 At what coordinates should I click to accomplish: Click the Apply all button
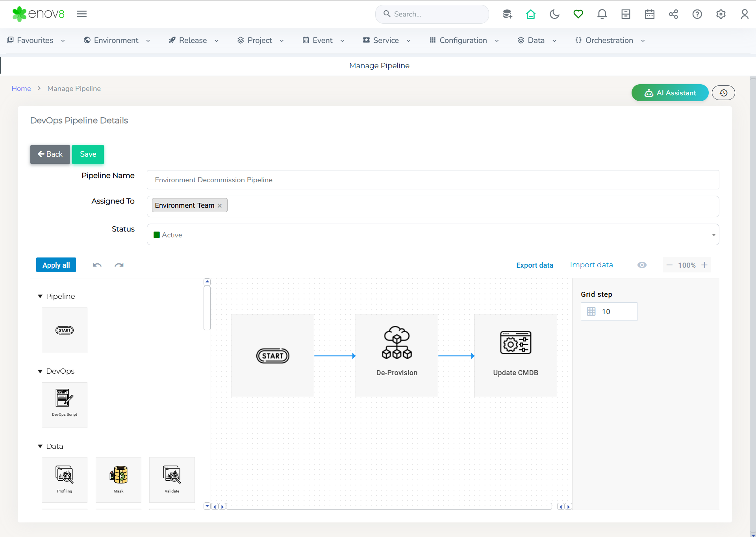coord(56,265)
